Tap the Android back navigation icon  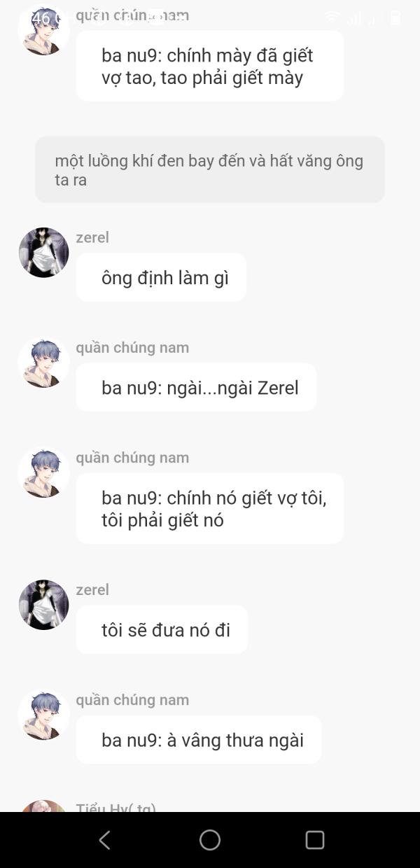pyautogui.click(x=104, y=840)
